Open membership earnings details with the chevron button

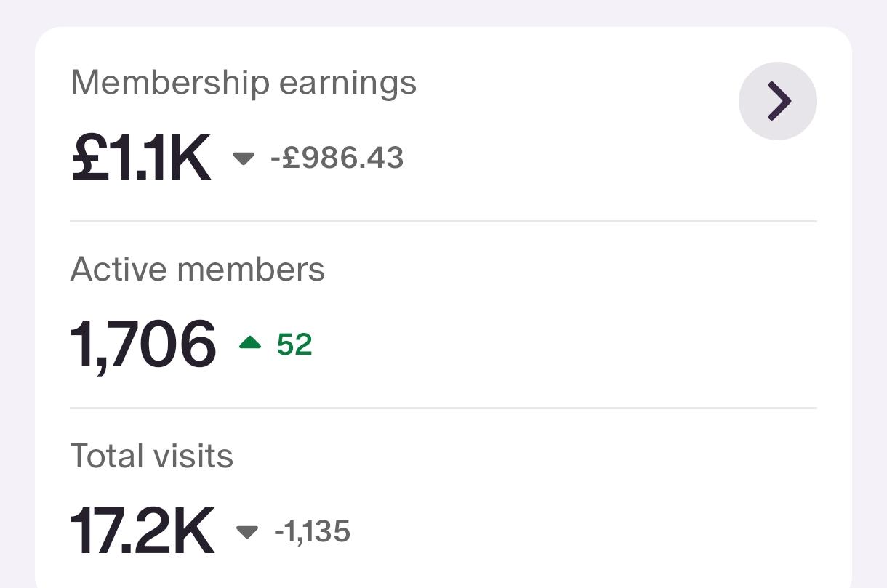tap(778, 101)
